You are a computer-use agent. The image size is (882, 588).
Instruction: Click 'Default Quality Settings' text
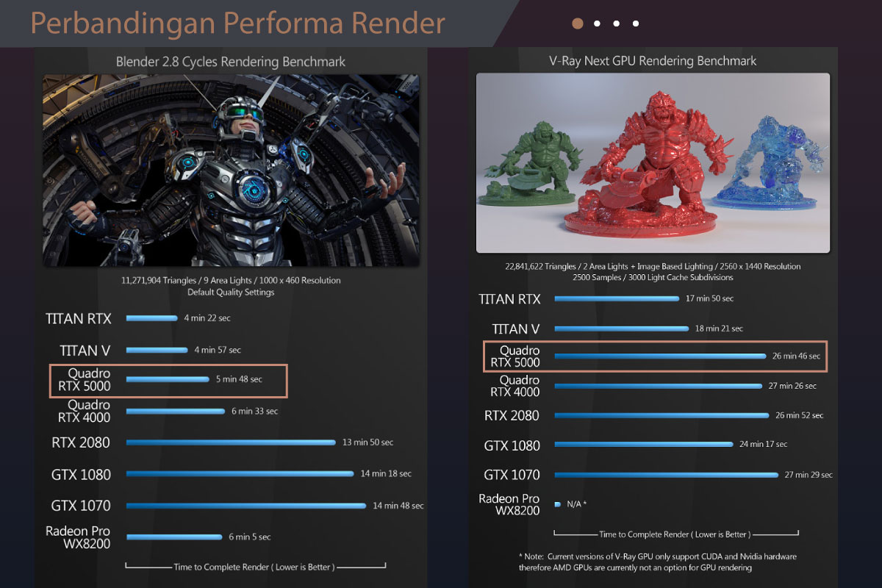coord(231,292)
